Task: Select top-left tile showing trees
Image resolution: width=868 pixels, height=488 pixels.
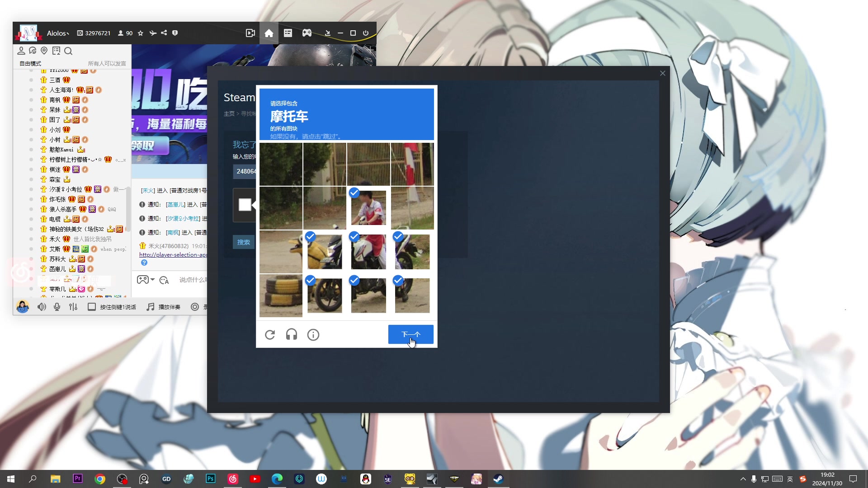Action: coord(281,164)
